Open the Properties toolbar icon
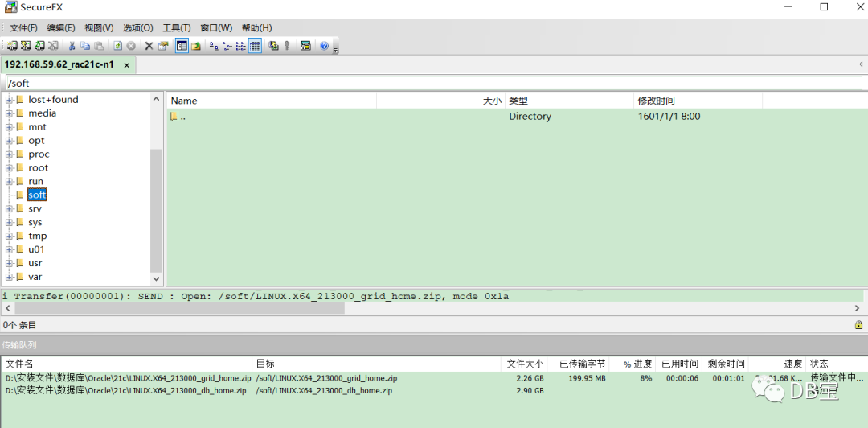 coord(162,46)
